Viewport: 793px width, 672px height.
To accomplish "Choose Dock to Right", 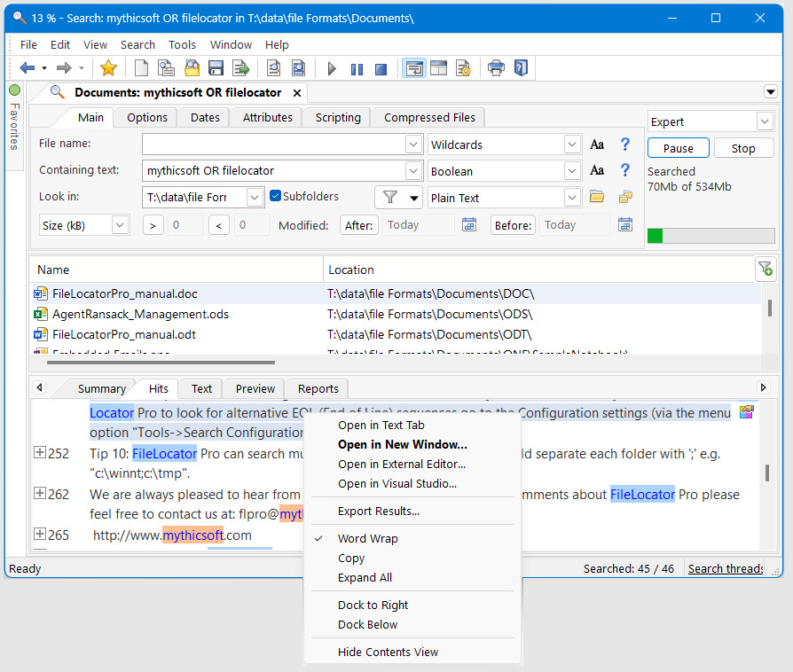I will coord(373,606).
